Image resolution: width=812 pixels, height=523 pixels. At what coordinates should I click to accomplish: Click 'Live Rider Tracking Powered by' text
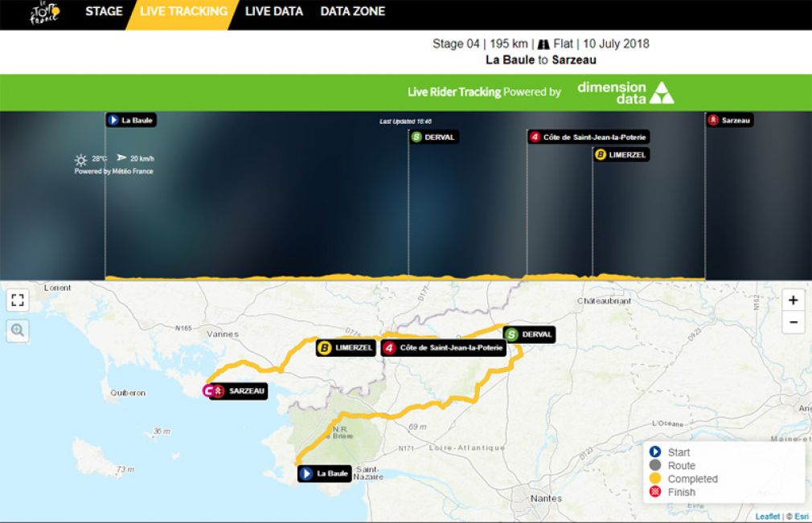484,92
